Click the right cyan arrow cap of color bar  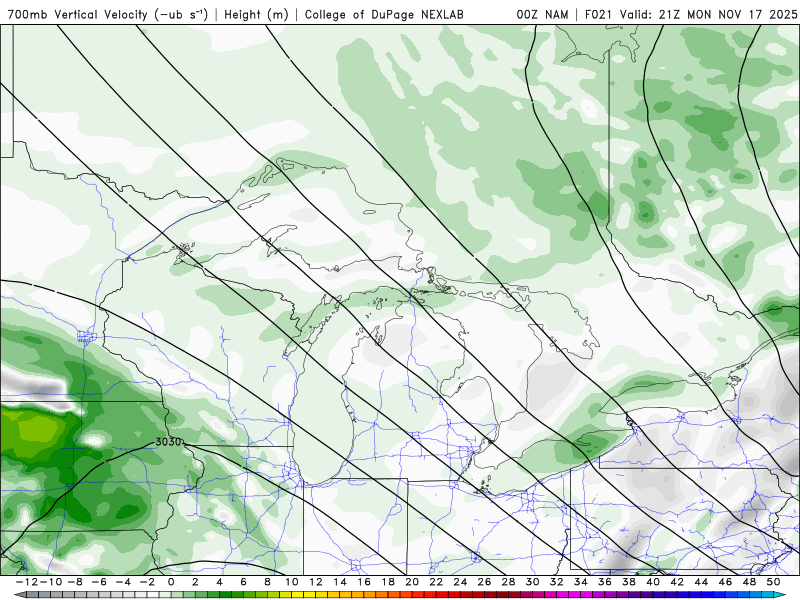(x=781, y=595)
